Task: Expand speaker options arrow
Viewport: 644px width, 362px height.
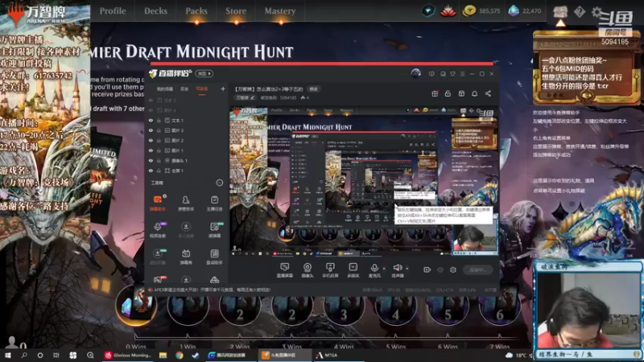Action: 407,269
